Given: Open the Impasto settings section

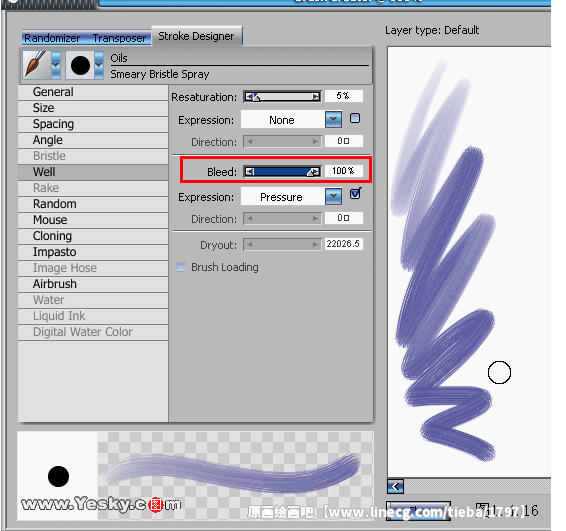Looking at the screenshot, I should (x=93, y=252).
